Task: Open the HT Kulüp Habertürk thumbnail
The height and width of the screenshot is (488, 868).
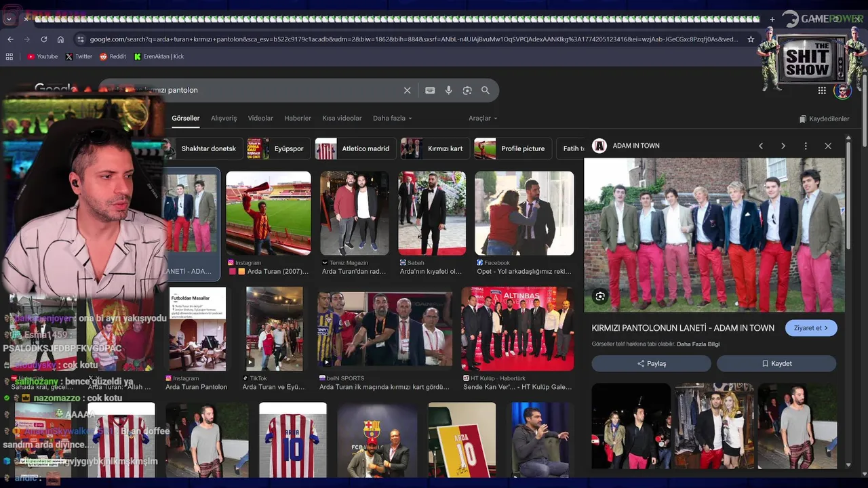Action: pyautogui.click(x=517, y=329)
